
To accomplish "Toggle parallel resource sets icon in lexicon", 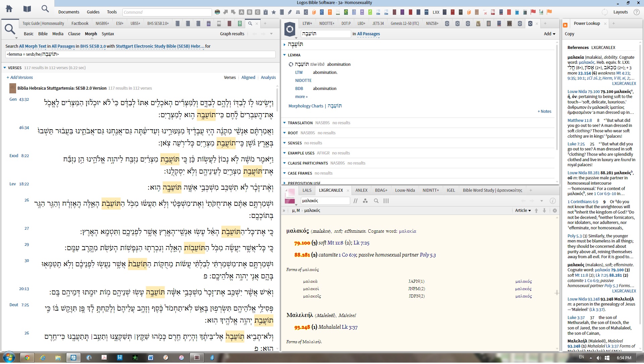I will [355, 201].
